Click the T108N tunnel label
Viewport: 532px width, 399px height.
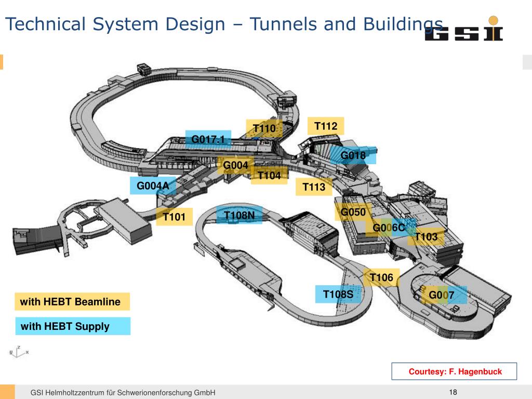tap(239, 215)
